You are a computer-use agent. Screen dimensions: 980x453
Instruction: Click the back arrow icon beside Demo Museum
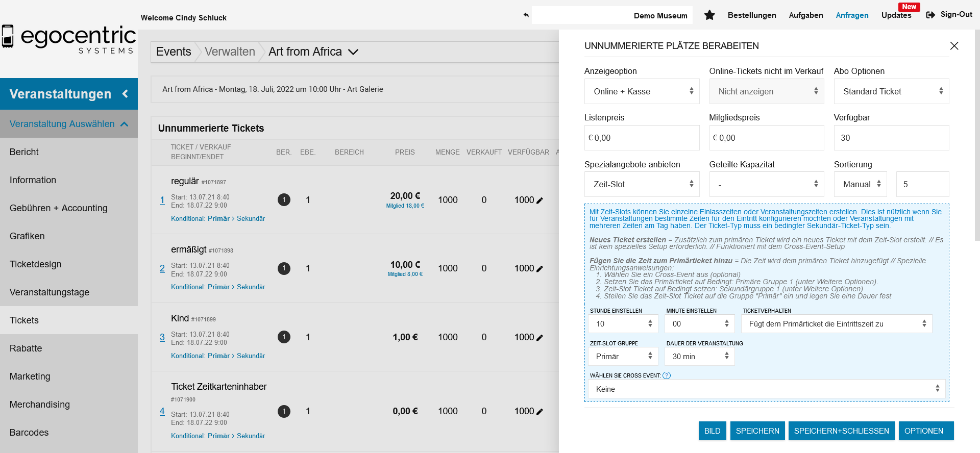[x=526, y=15]
